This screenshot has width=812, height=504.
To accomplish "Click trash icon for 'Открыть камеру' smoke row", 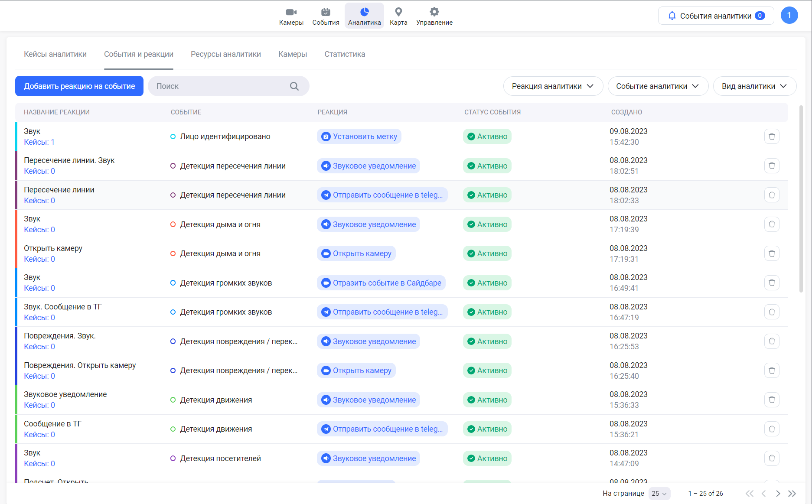I will point(772,254).
